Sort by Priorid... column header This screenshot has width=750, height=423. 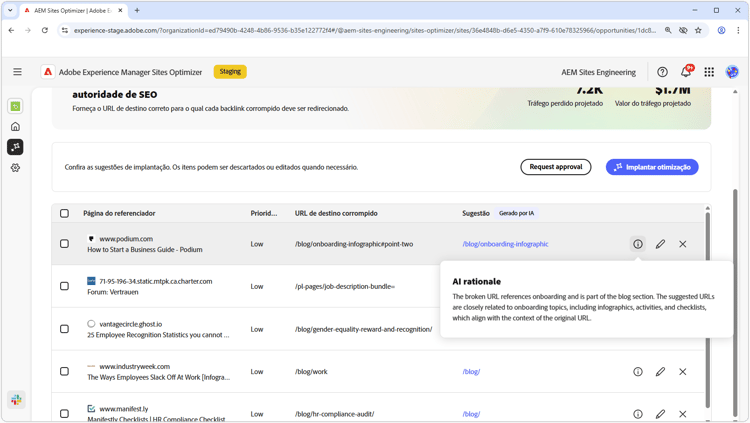pos(264,213)
